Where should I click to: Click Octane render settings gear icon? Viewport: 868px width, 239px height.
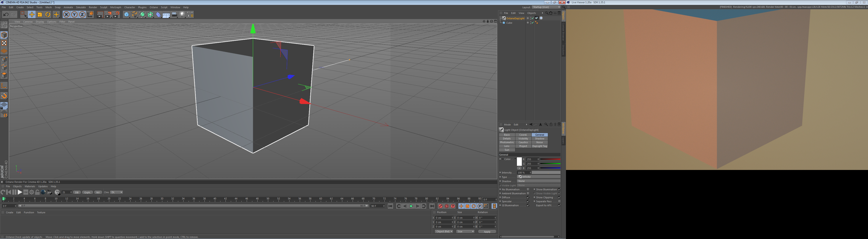32,192
